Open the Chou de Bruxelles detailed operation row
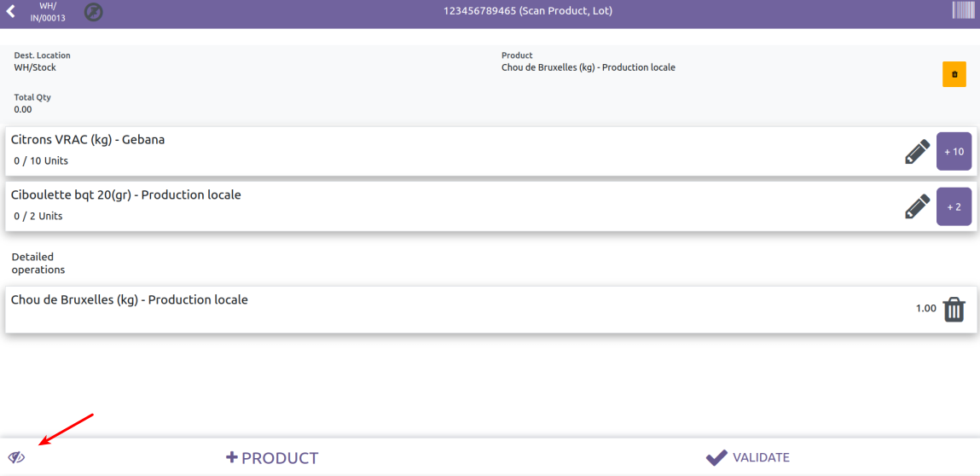Image resolution: width=980 pixels, height=476 pixels. point(426,309)
